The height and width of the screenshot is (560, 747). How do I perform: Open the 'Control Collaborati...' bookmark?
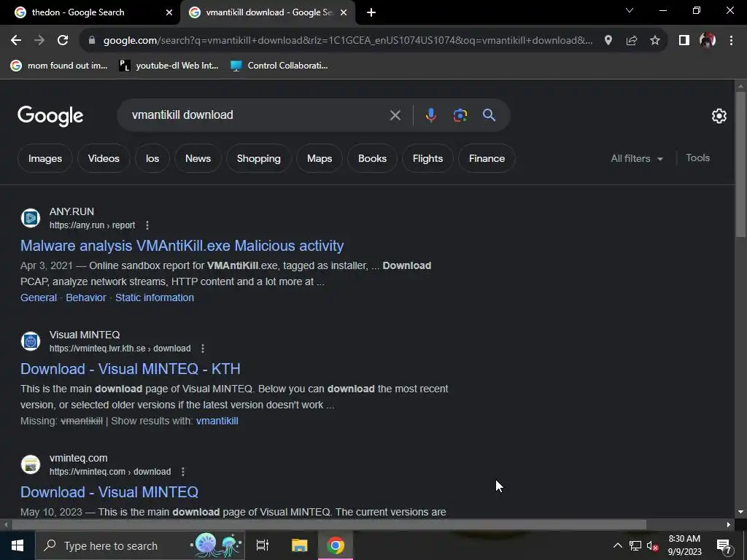tap(279, 66)
